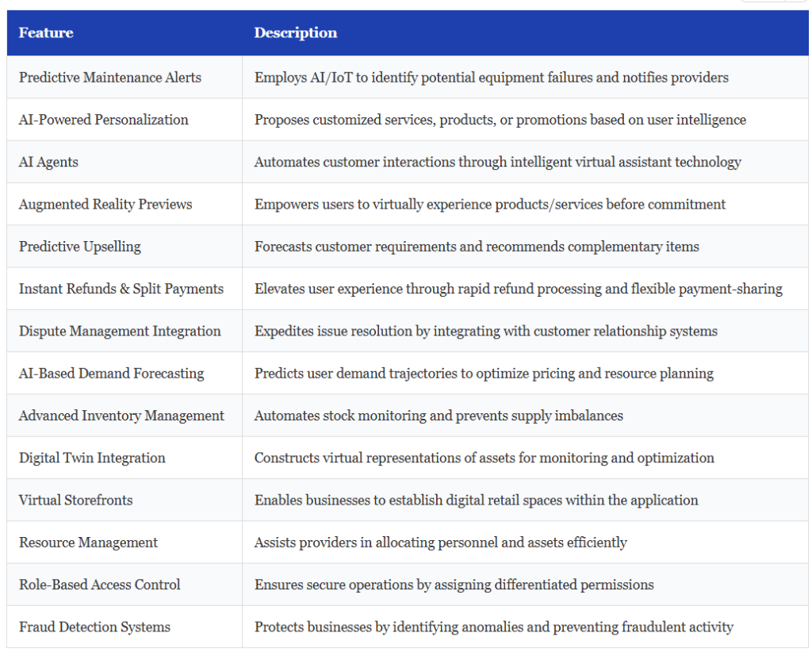This screenshot has height=656, width=812.
Task: Select the Dispute Management Integration cell
Action: (x=120, y=332)
